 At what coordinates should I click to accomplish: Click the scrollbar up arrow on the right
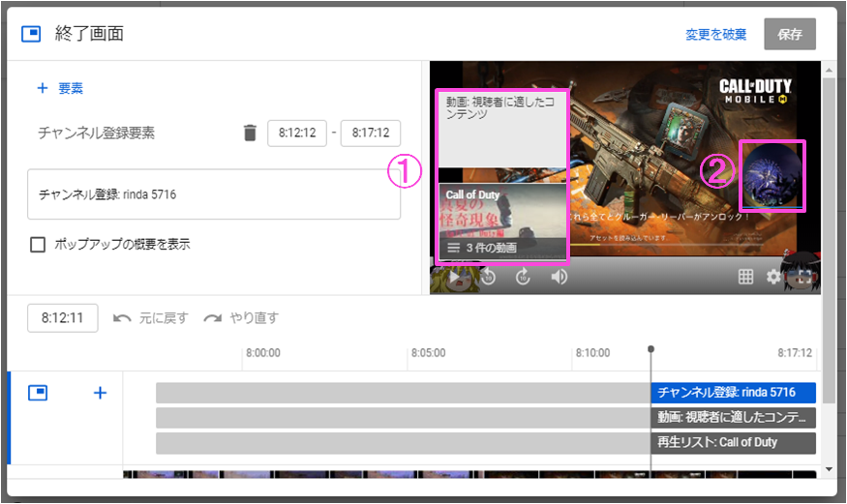pyautogui.click(x=830, y=70)
